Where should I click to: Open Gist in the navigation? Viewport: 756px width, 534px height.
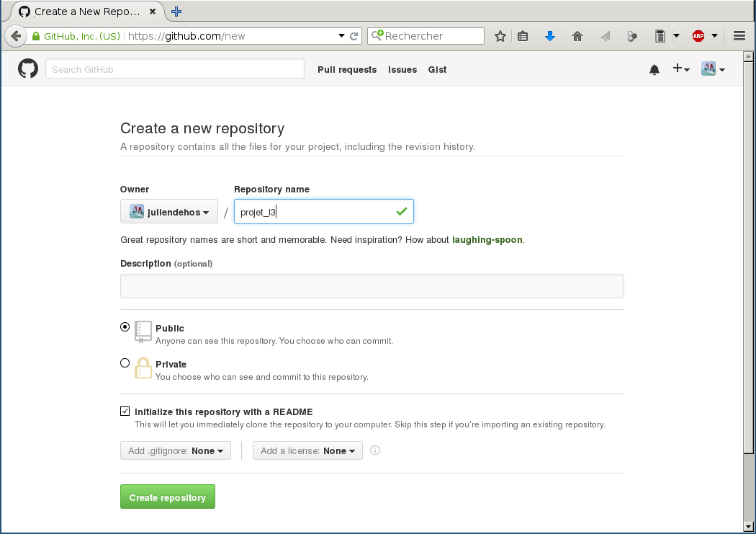click(x=437, y=69)
